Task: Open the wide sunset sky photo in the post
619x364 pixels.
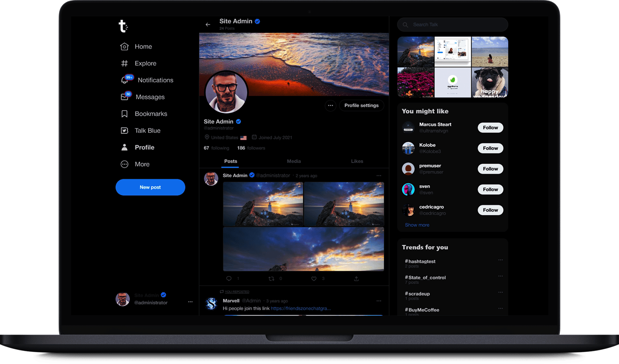Action: pyautogui.click(x=304, y=249)
